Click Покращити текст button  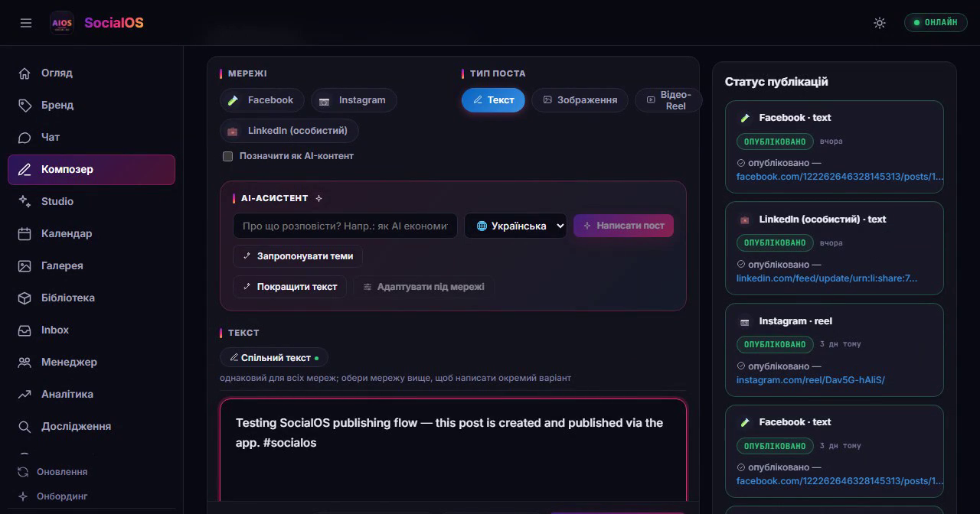(x=290, y=287)
